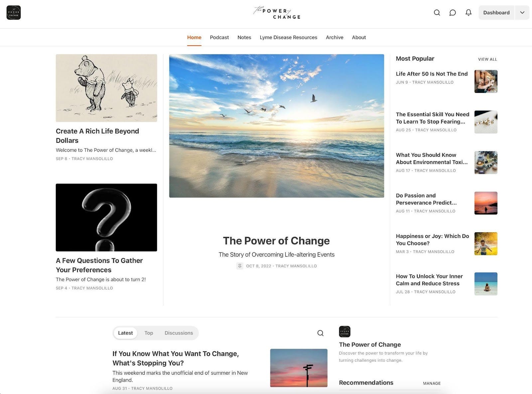Click MANAGE next to Recommendations
532x394 pixels.
tap(432, 383)
